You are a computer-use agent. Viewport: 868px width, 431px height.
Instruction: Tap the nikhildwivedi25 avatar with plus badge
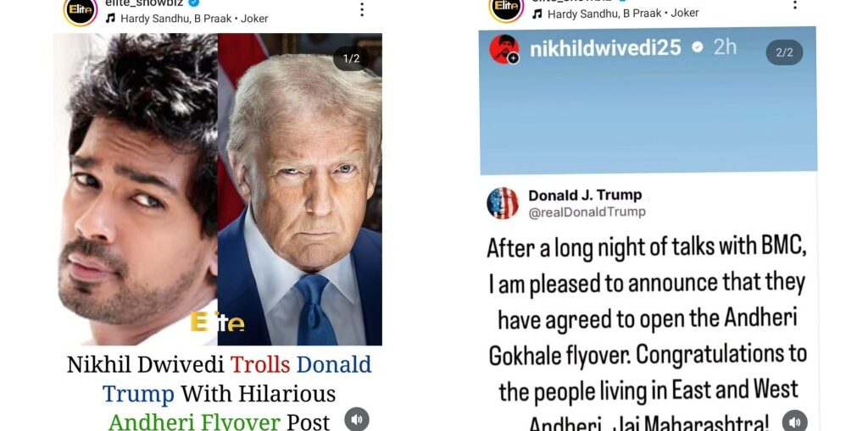pos(504,49)
